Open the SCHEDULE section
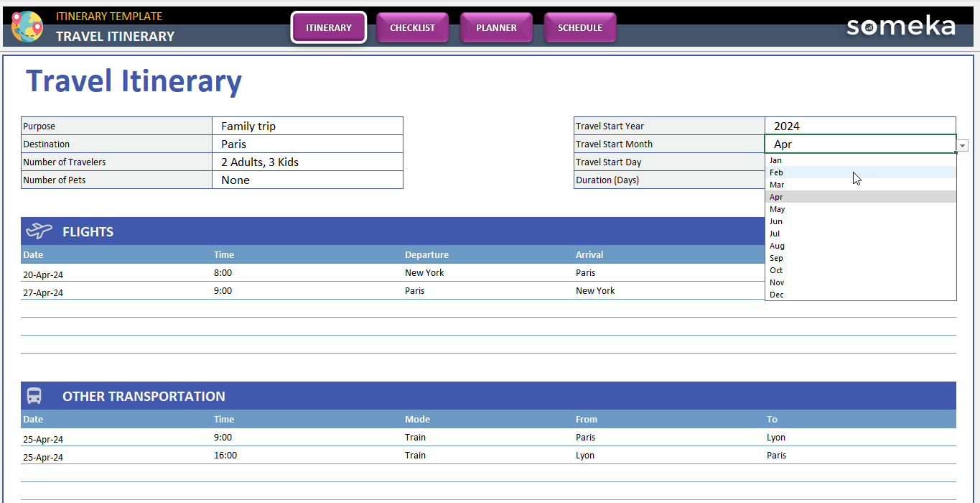Viewport: 980px width, 503px height. [580, 27]
